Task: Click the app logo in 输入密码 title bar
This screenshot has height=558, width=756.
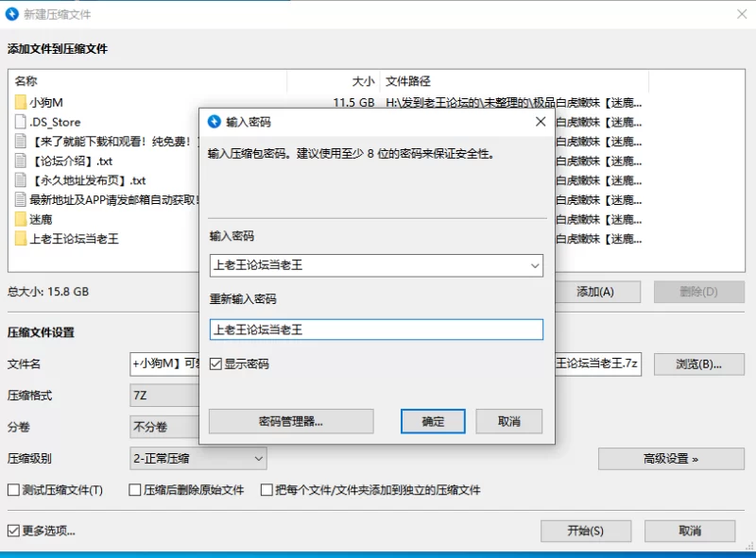Action: [215, 122]
